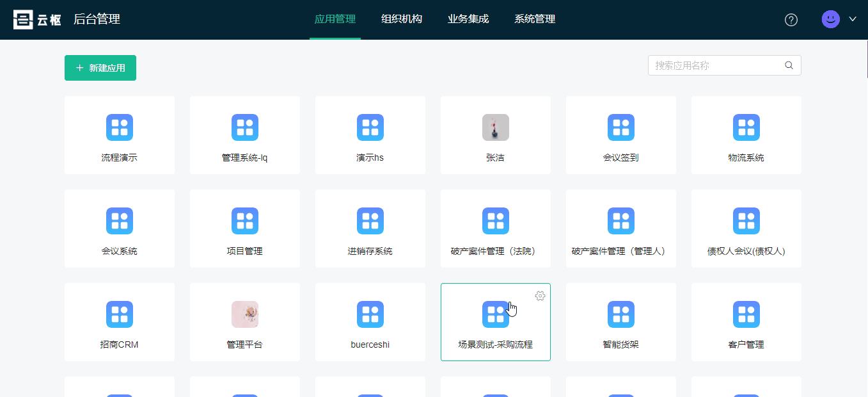Click the 管理平台 label text
Image resolution: width=868 pixels, height=397 pixels.
click(245, 344)
